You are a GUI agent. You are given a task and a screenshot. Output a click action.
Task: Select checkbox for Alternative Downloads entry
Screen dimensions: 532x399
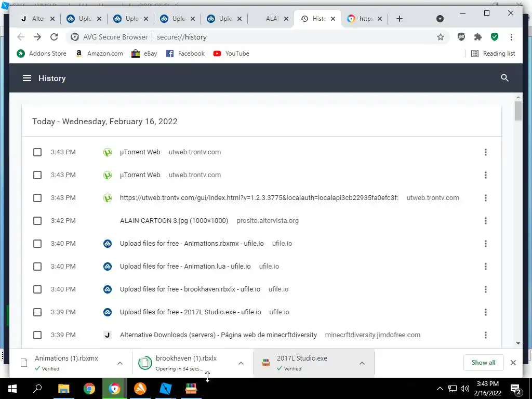37,335
